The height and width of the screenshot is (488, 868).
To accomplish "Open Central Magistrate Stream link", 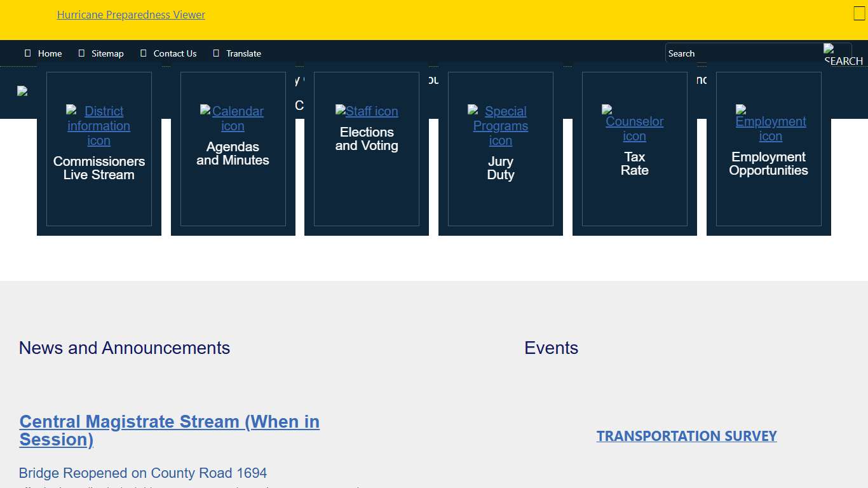I will (x=169, y=430).
